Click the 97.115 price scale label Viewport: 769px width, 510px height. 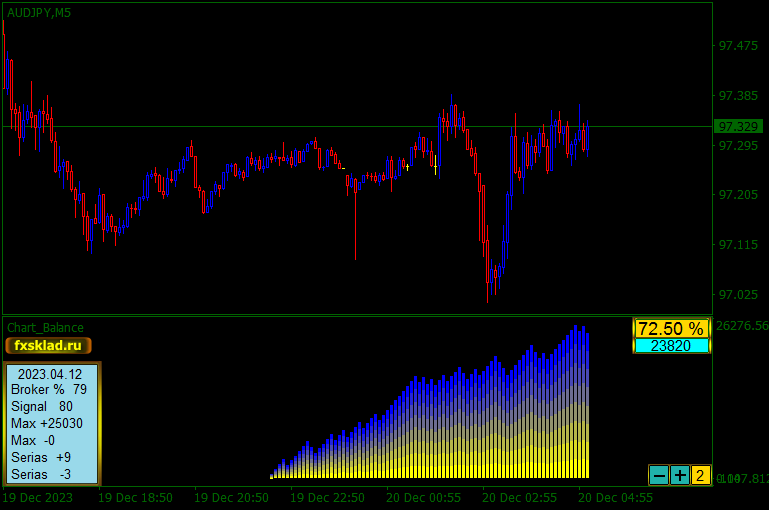[x=738, y=245]
